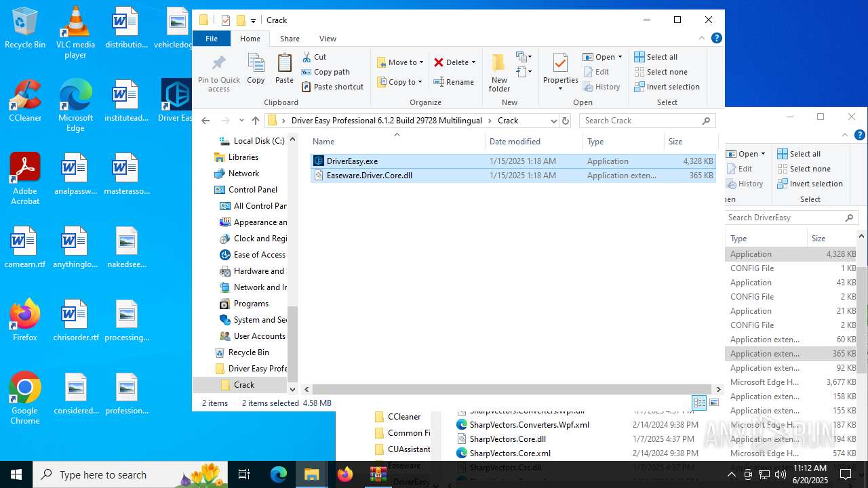The image size is (868, 488).
Task: Sort by Name column header
Action: (x=397, y=142)
